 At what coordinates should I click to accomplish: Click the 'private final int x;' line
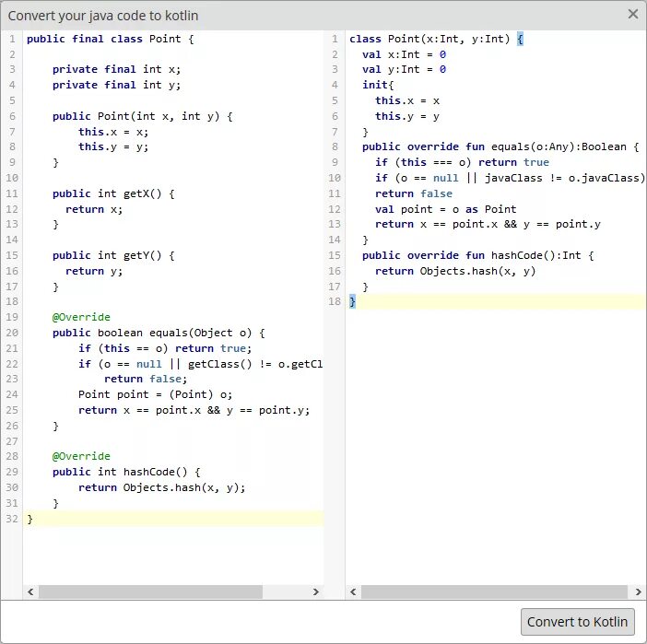116,69
